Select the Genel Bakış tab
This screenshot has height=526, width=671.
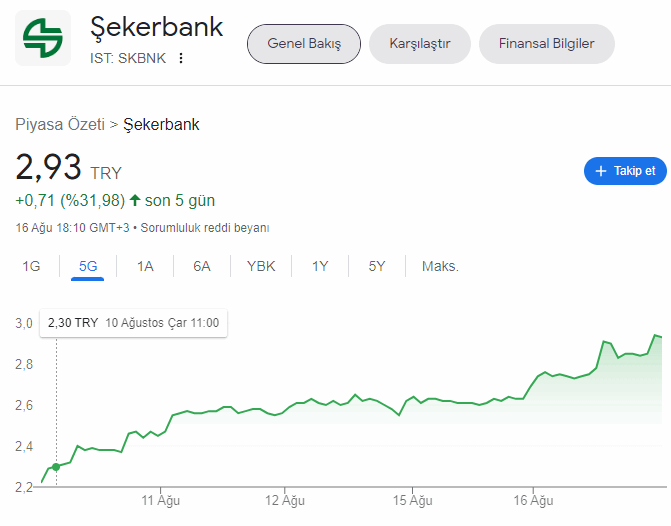point(304,44)
